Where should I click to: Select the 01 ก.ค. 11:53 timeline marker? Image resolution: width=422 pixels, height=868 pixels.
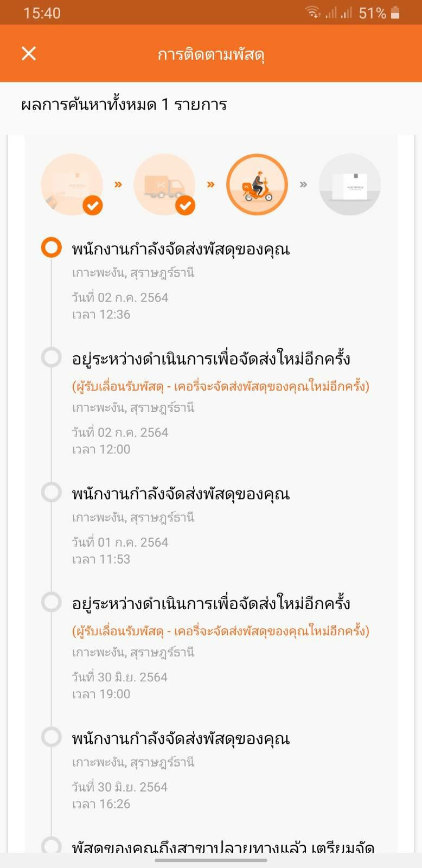(x=52, y=492)
